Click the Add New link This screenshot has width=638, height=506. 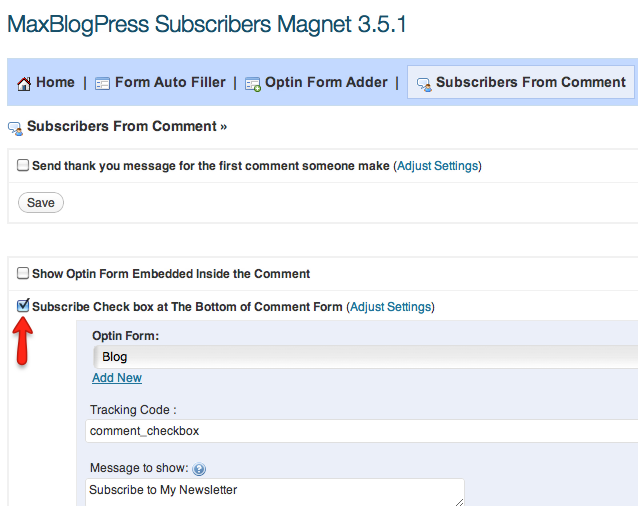pos(117,378)
